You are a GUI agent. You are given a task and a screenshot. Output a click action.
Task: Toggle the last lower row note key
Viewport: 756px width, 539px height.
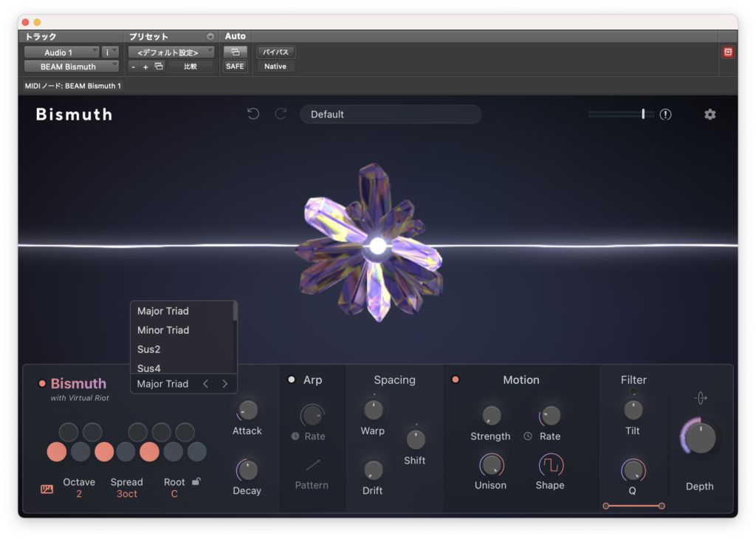[196, 452]
